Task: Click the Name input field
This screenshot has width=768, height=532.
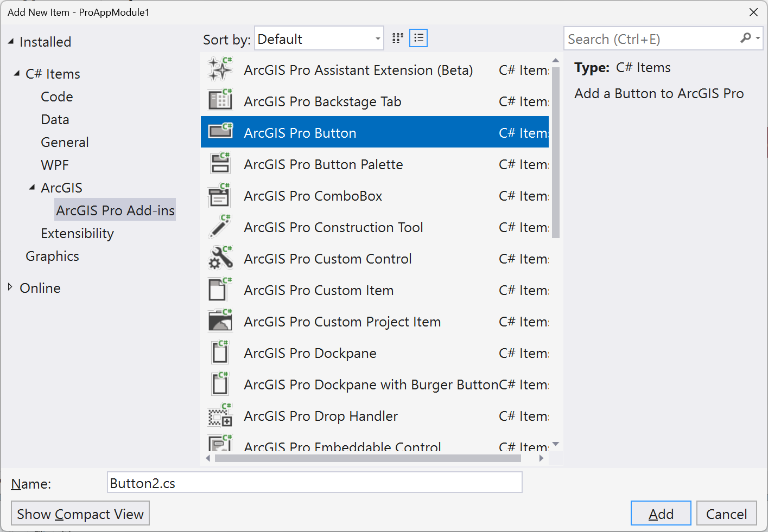Action: (x=315, y=482)
